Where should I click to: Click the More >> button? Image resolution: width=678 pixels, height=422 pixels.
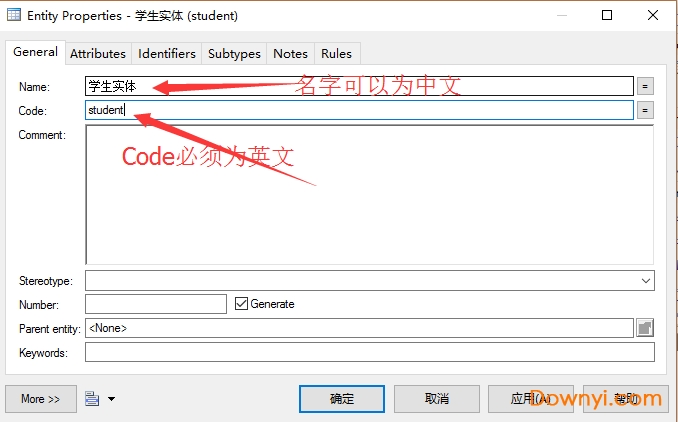point(41,399)
